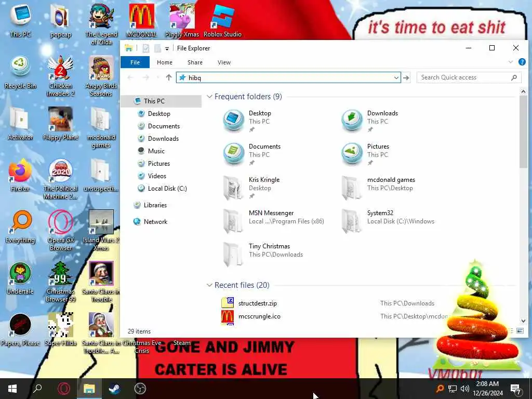Open OBS Studio from the taskbar
Screen dimensions: 532x399
[140, 389]
